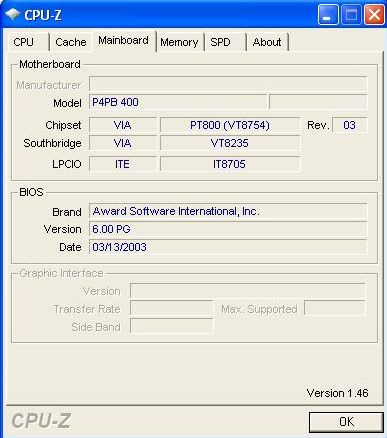Screen dimensions: 387x438
Task: Click the Version 1.46 label
Action: click(337, 393)
